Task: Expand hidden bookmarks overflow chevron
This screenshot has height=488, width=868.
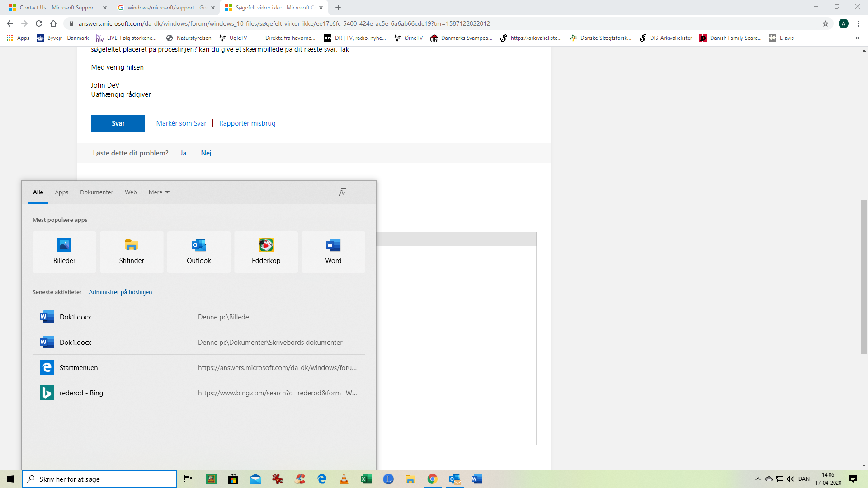Action: pos(857,38)
